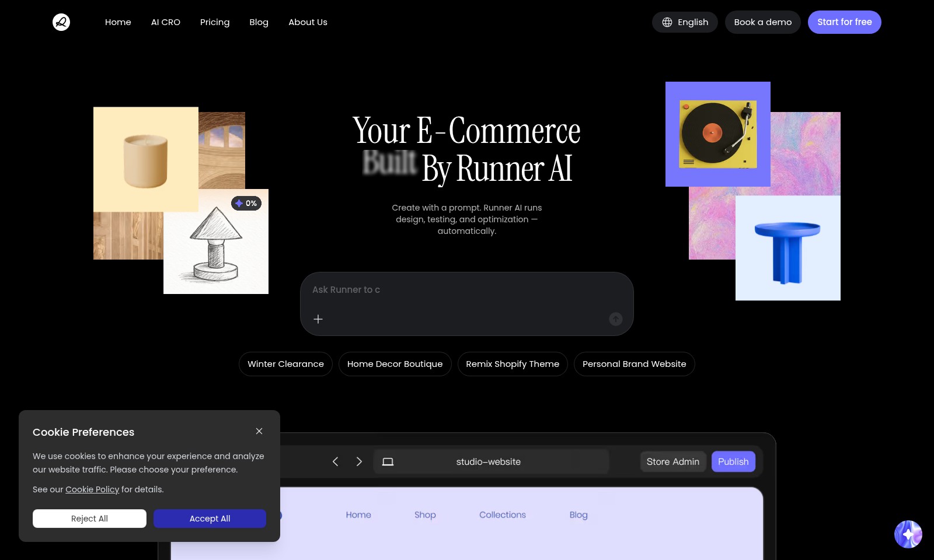This screenshot has width=934, height=560.
Task: Click the blue table product image
Action: point(788,248)
